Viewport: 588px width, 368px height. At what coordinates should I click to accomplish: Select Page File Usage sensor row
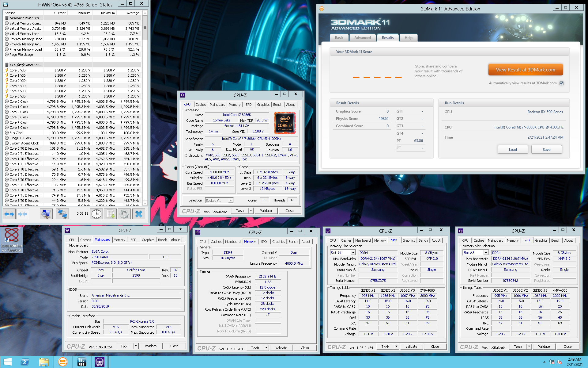(72, 55)
